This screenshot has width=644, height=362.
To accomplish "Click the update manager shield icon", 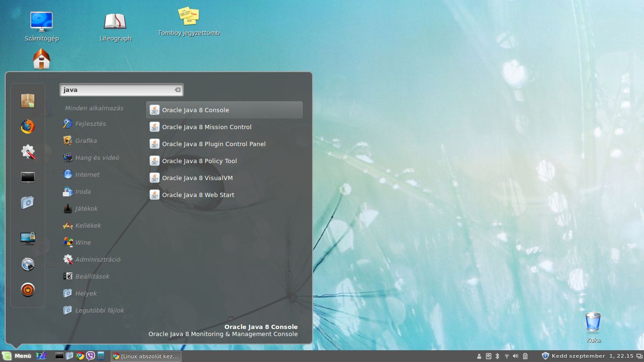I will coord(545,356).
